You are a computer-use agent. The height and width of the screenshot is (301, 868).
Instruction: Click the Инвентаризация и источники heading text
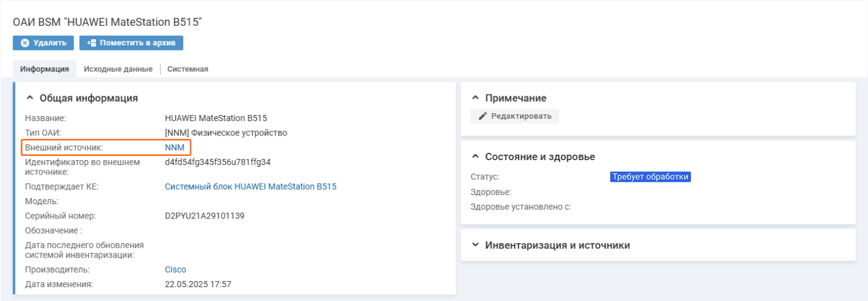pos(558,245)
